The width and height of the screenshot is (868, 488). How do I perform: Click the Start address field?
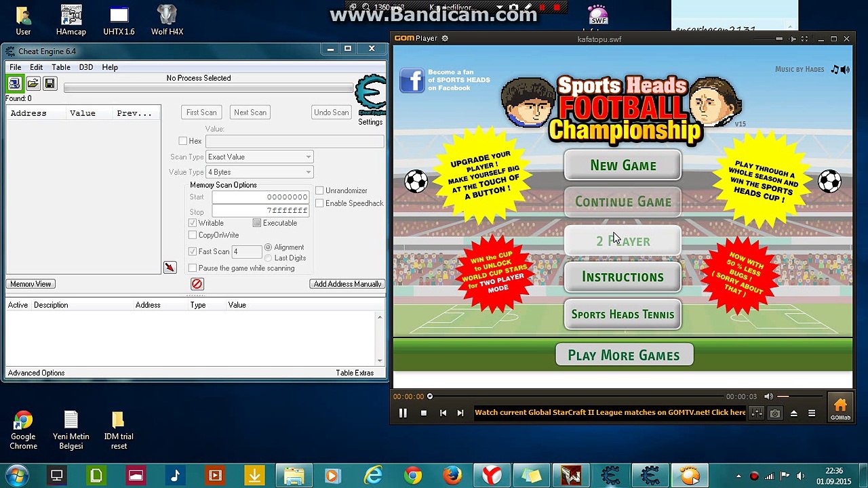[x=260, y=197]
